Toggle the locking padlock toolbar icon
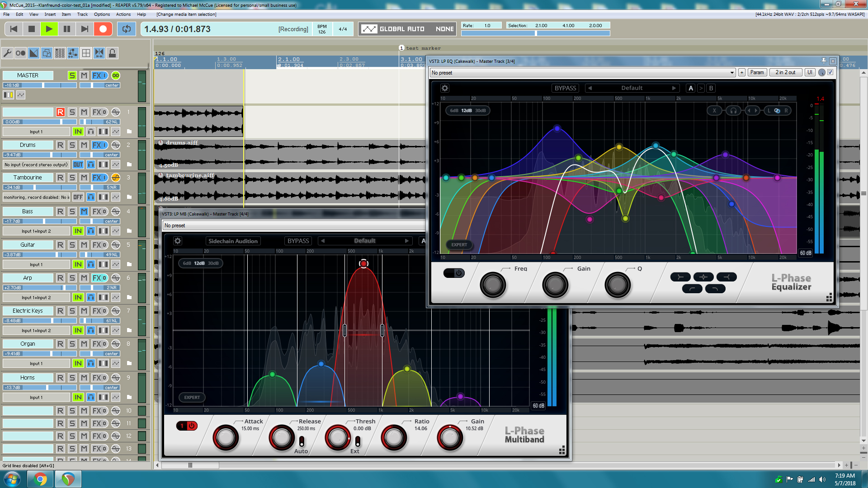 click(112, 53)
